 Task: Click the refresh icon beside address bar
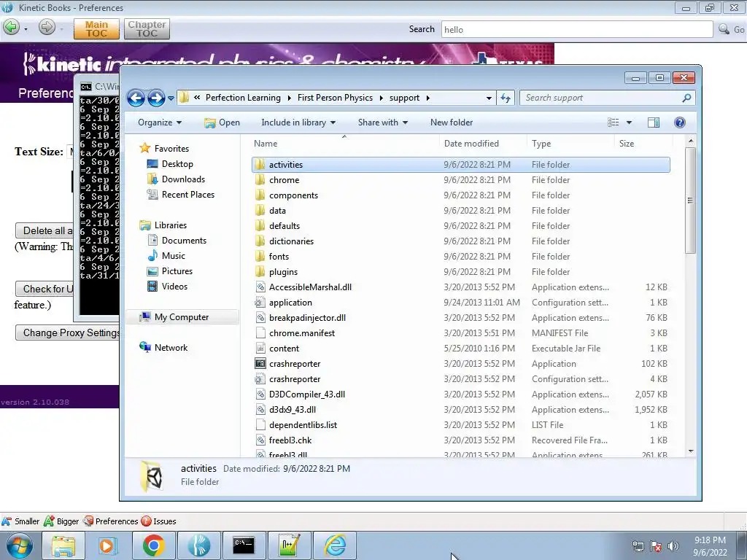tap(506, 98)
